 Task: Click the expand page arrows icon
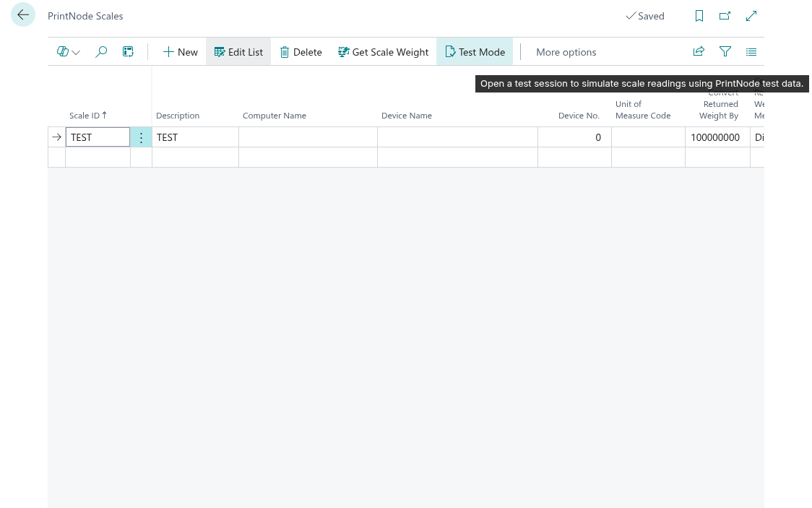click(751, 16)
